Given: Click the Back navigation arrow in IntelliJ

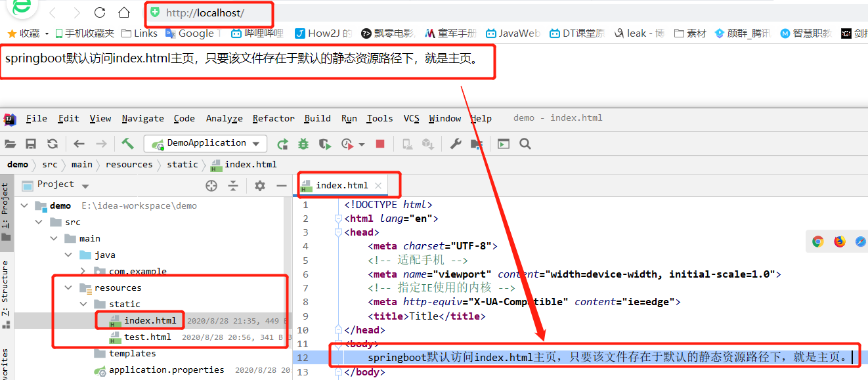Looking at the screenshot, I should 79,144.
